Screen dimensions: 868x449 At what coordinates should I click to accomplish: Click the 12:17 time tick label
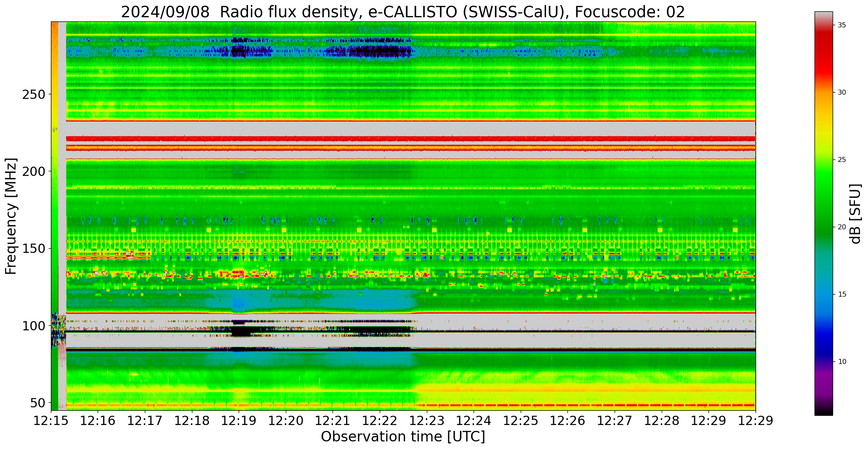click(x=145, y=421)
